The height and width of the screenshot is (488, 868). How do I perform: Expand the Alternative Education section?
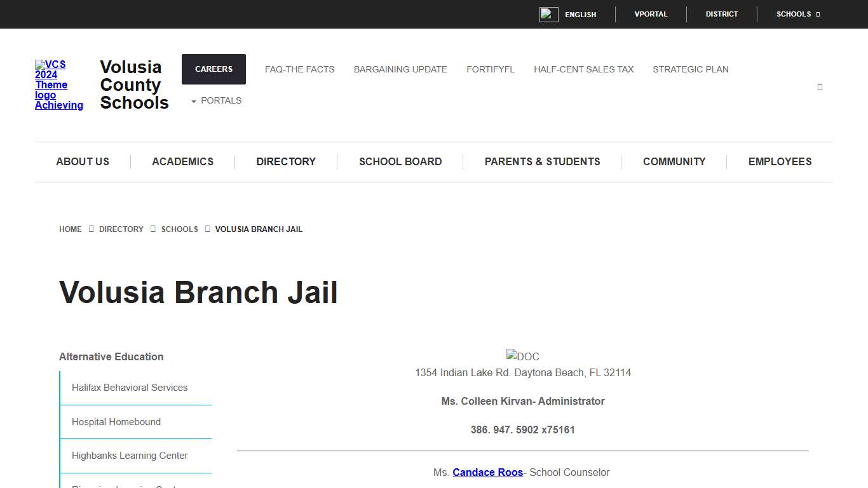(111, 356)
